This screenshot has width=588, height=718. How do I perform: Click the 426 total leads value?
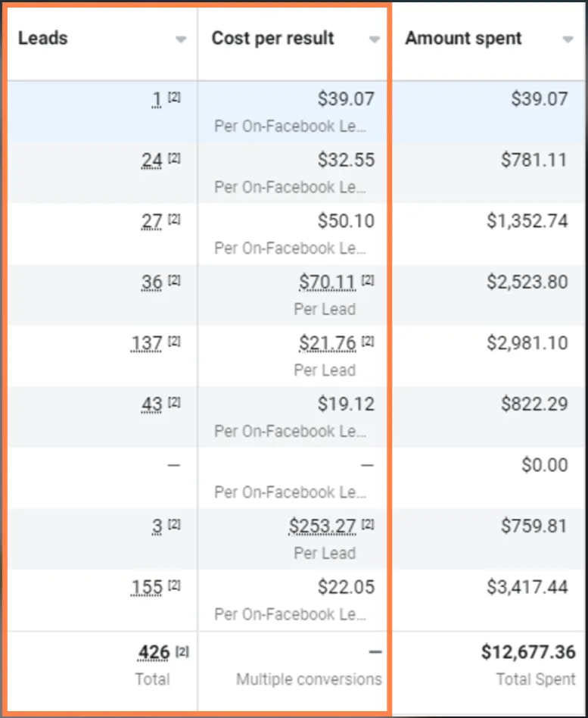pyautogui.click(x=154, y=653)
